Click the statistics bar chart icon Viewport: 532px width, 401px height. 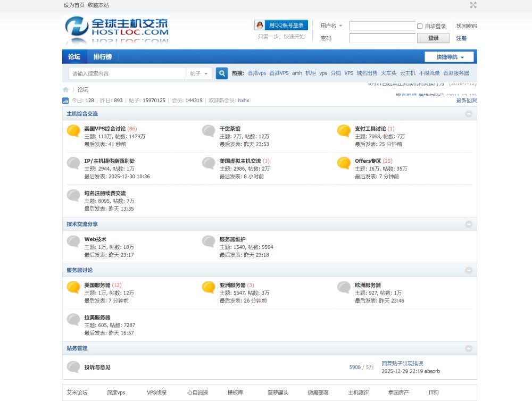point(65,101)
